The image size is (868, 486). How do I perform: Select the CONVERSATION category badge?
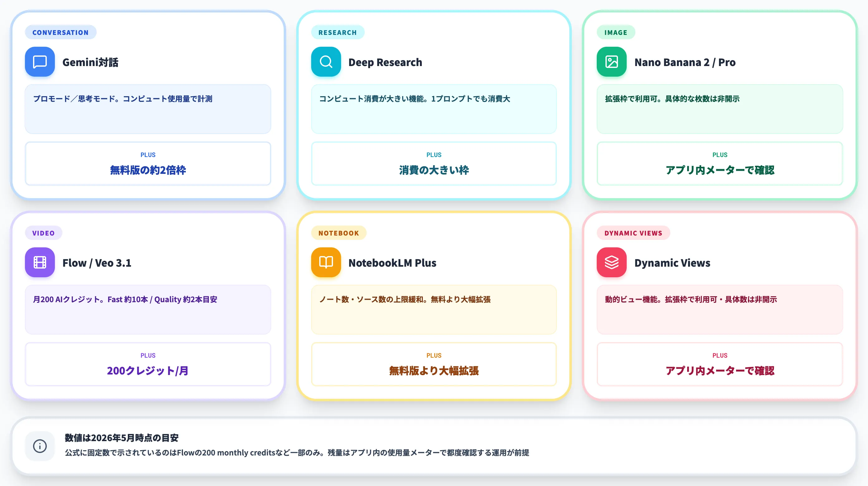(61, 32)
